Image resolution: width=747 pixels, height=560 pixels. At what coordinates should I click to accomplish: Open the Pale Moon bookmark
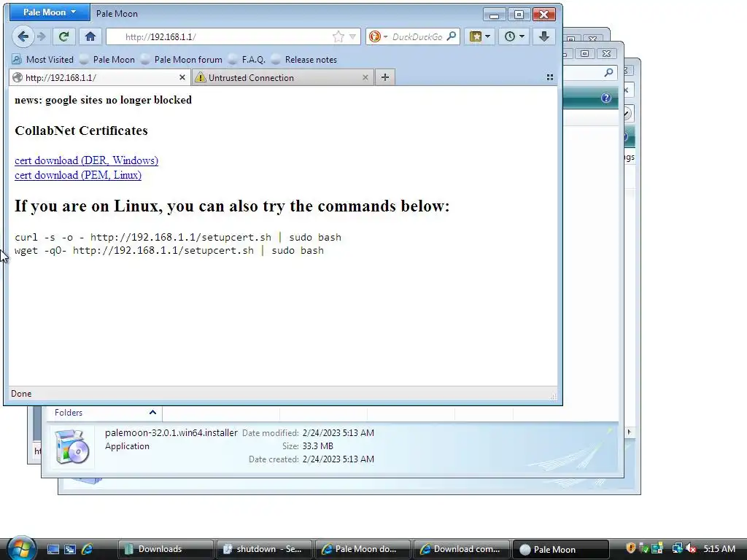tap(108, 60)
